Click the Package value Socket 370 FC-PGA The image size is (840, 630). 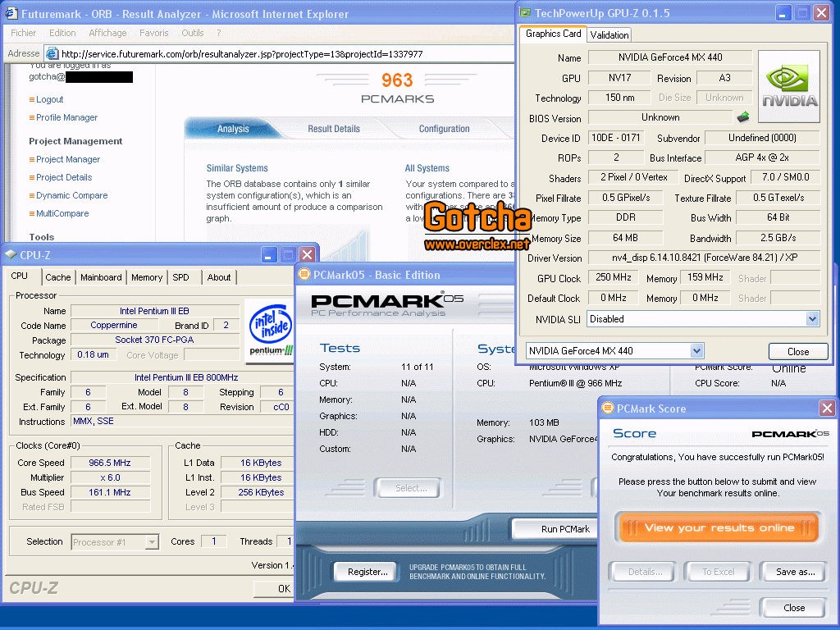point(155,340)
